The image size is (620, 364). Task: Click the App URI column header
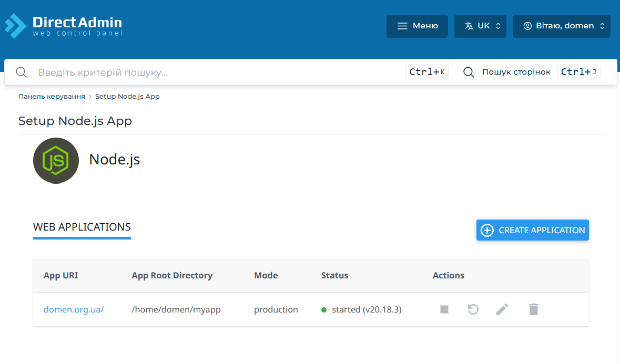[x=60, y=276]
